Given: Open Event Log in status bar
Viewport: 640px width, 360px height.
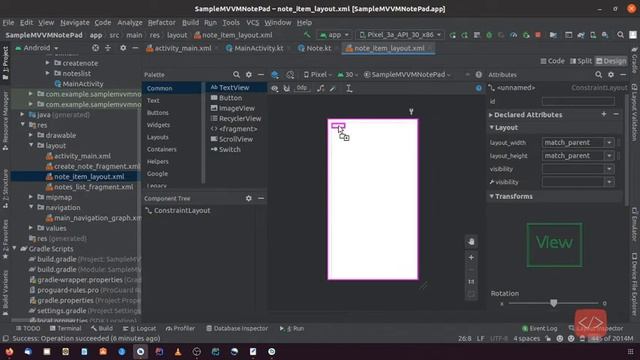Looking at the screenshot, I should tap(539, 328).
